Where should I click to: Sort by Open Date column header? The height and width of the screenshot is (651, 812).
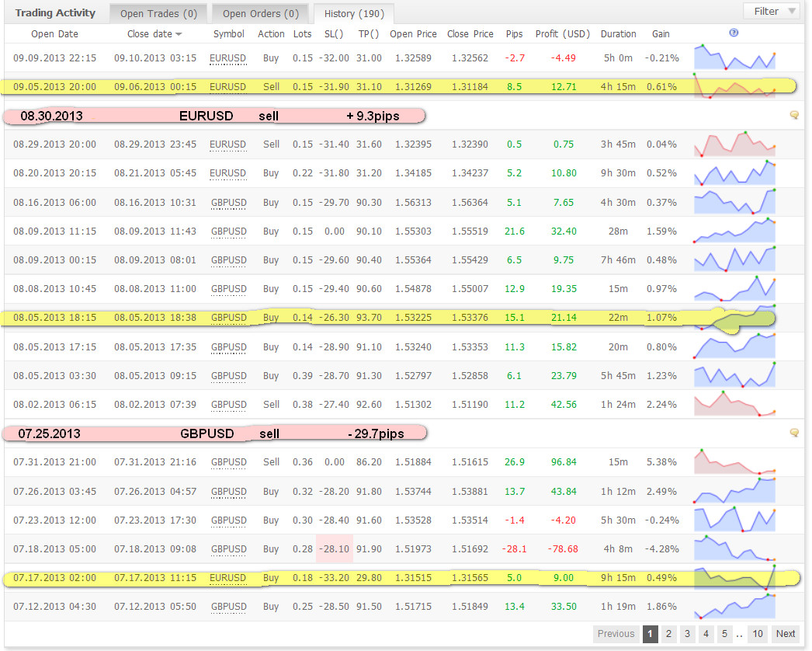click(x=54, y=34)
